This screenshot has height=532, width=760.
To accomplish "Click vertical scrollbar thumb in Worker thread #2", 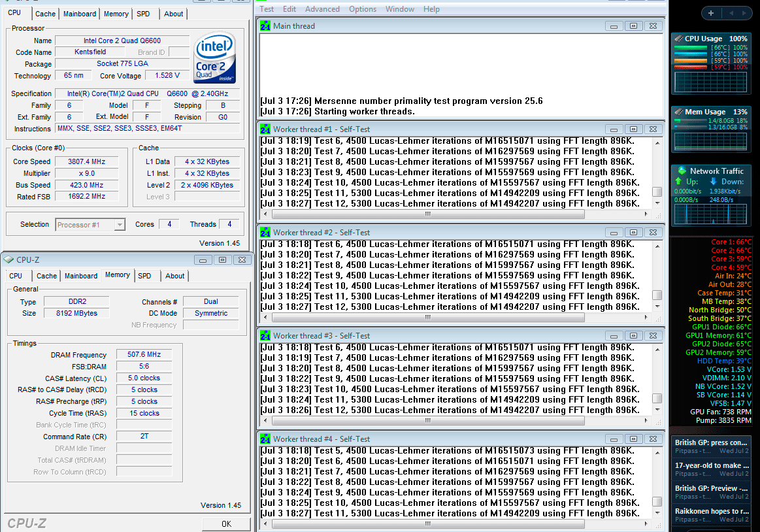I will point(657,295).
